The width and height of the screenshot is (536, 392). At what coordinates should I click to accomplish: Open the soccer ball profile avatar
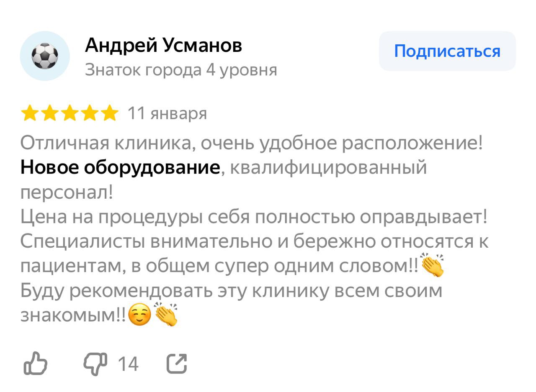tap(45, 56)
